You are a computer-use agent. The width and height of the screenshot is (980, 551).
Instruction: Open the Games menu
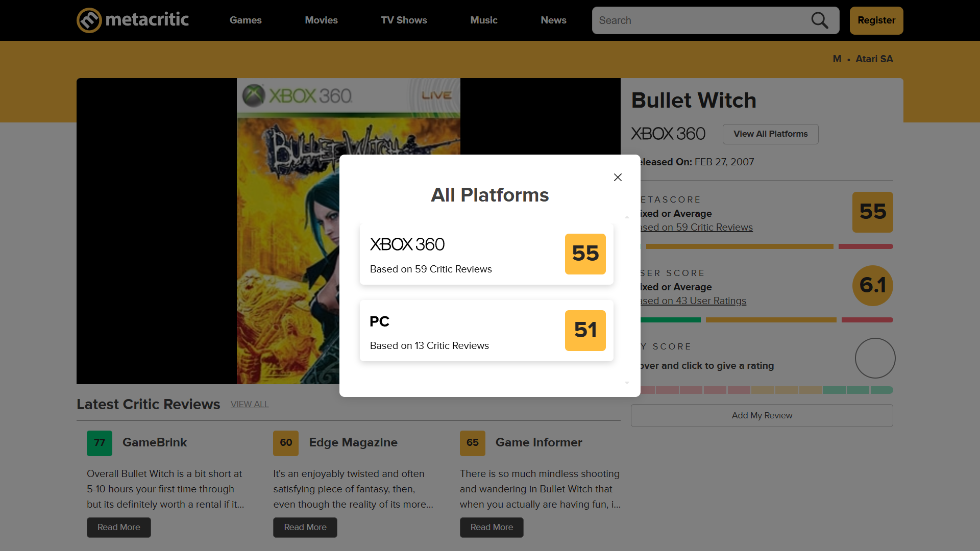(246, 20)
